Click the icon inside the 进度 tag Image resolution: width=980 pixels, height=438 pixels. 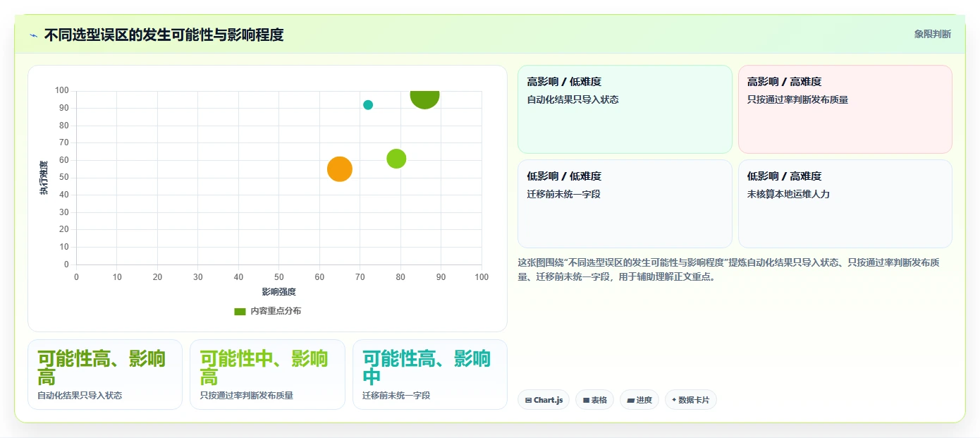(630, 400)
